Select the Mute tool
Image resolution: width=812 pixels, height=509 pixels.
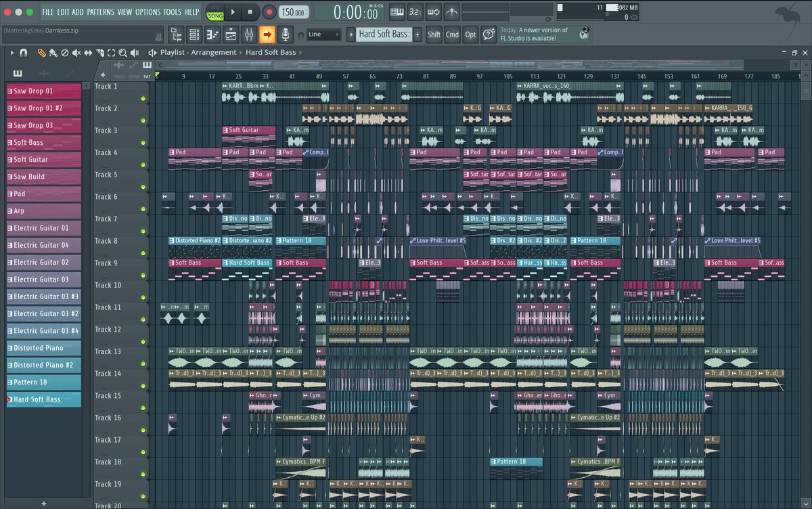(76, 52)
